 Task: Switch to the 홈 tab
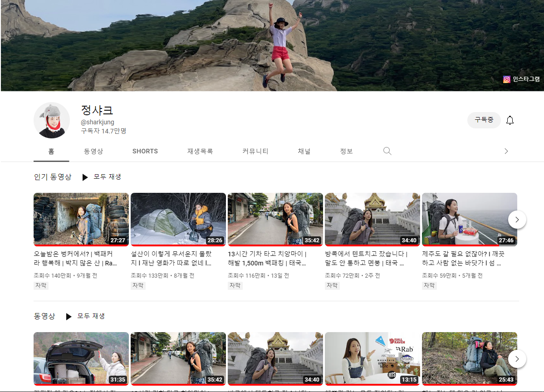(51, 151)
